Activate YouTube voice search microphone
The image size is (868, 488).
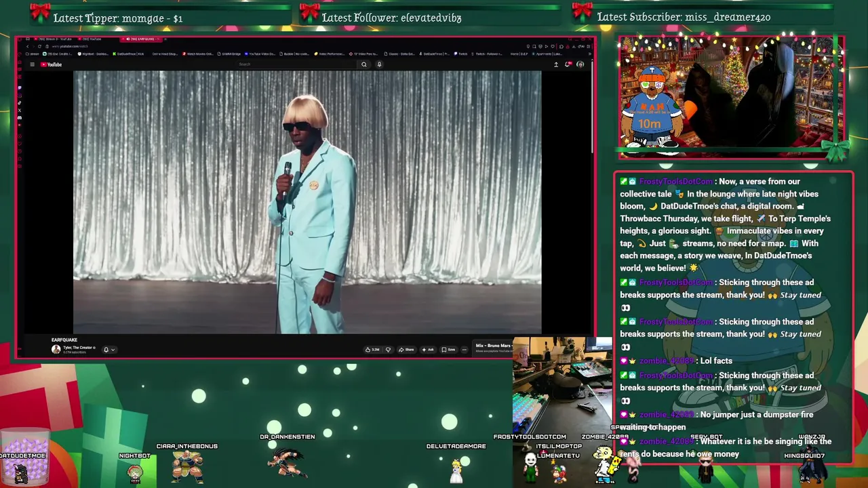click(x=379, y=64)
